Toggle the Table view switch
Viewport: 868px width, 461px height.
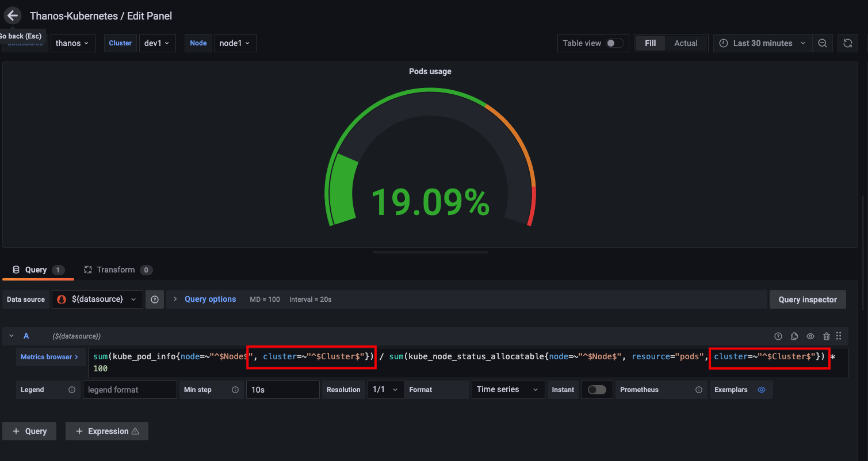(x=614, y=43)
